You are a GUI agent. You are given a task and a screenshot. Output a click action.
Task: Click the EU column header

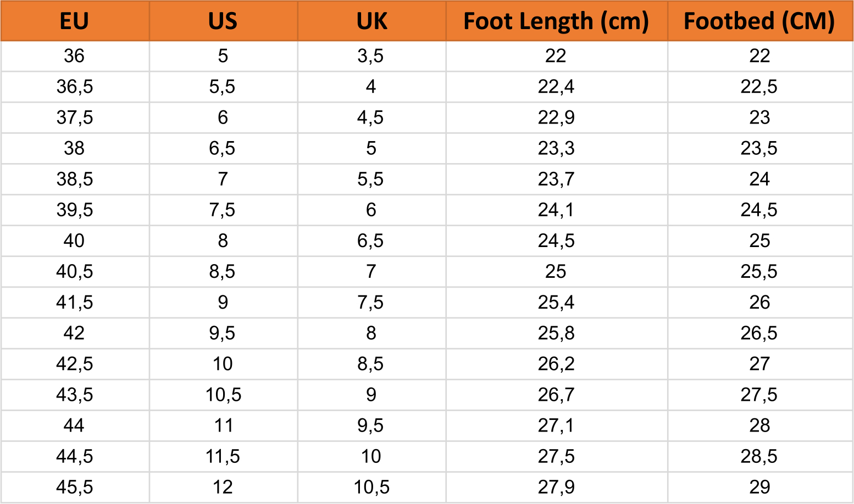(x=74, y=21)
